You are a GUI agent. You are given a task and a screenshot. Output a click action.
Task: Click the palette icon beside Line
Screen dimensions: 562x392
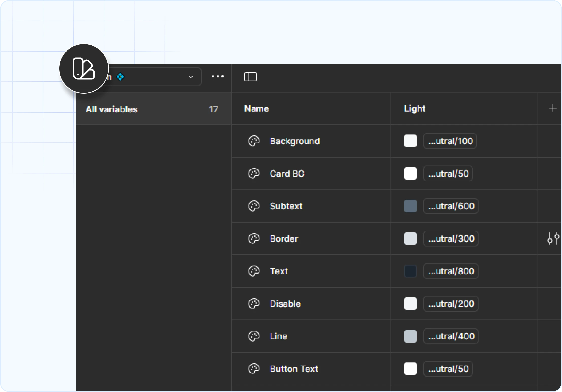coord(254,336)
